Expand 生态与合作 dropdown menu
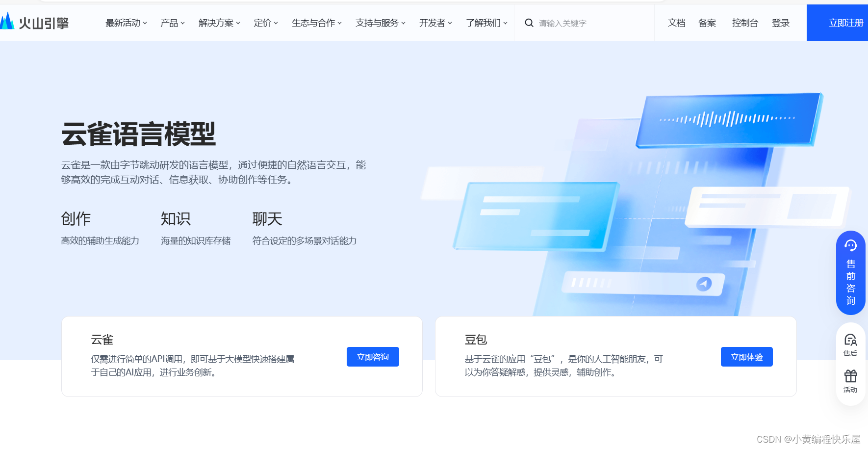The width and height of the screenshot is (868, 449). click(x=317, y=23)
